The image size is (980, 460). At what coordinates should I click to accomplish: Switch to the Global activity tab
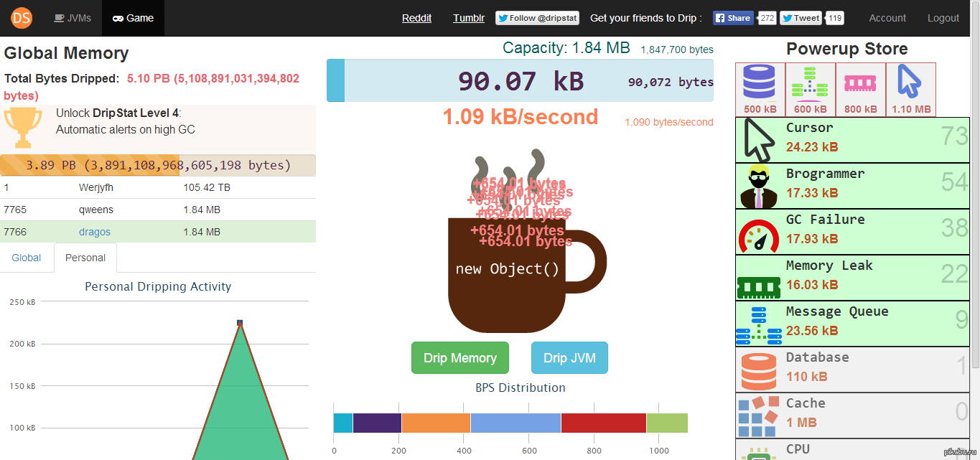click(x=27, y=258)
